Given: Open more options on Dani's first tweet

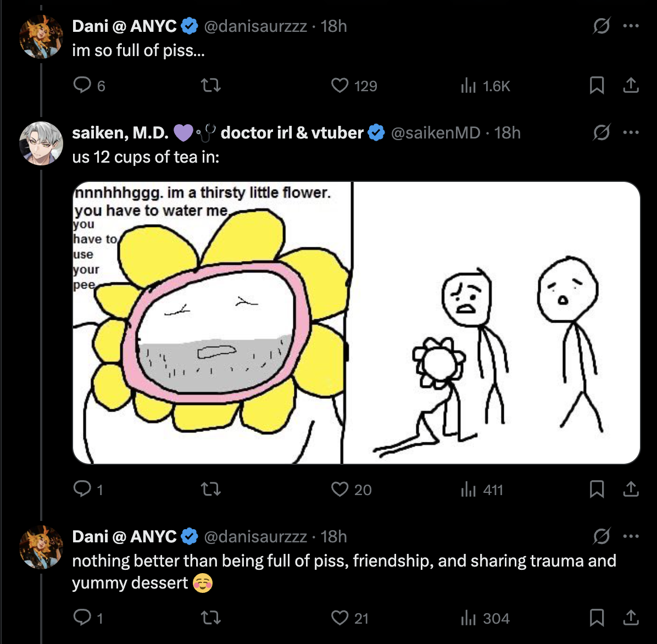Looking at the screenshot, I should coord(631,26).
